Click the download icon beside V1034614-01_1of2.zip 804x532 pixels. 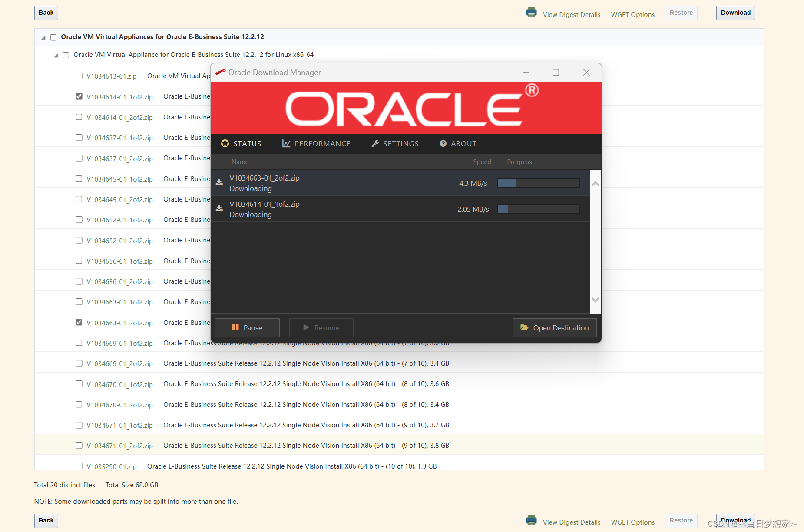click(x=219, y=208)
